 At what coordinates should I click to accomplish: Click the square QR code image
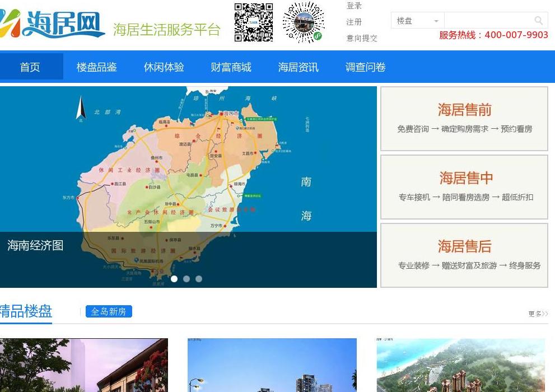(254, 22)
